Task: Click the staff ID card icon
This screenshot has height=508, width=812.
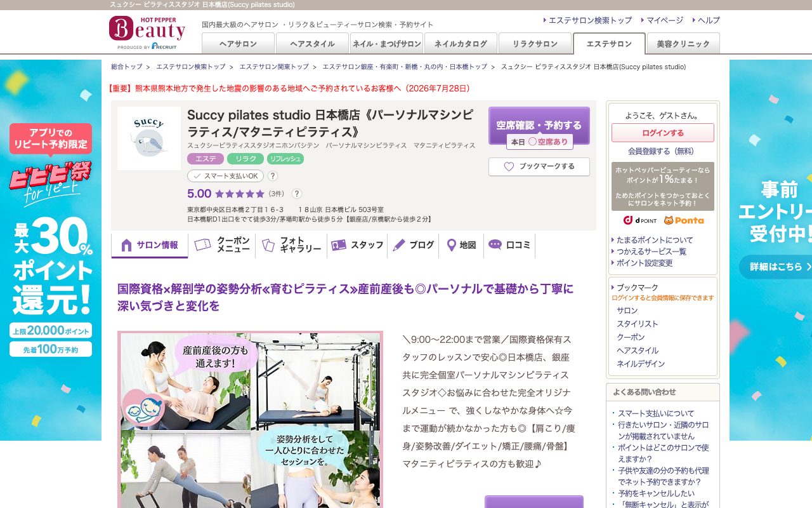Action: coord(339,245)
